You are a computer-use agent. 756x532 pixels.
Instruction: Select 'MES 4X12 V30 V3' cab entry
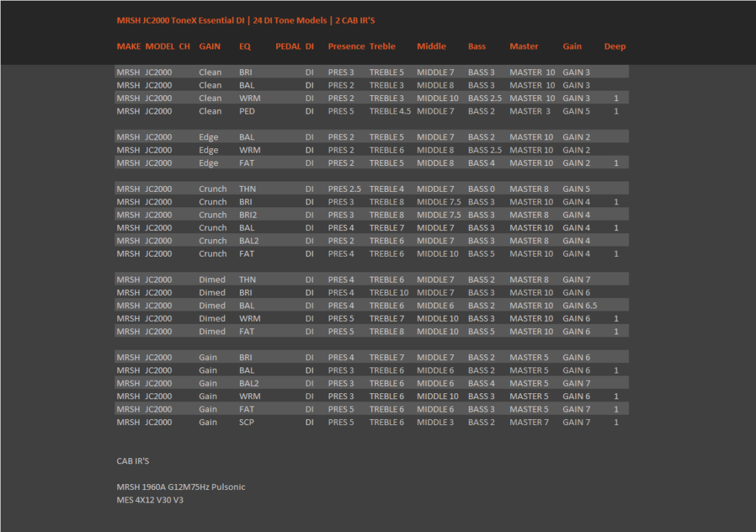point(150,500)
